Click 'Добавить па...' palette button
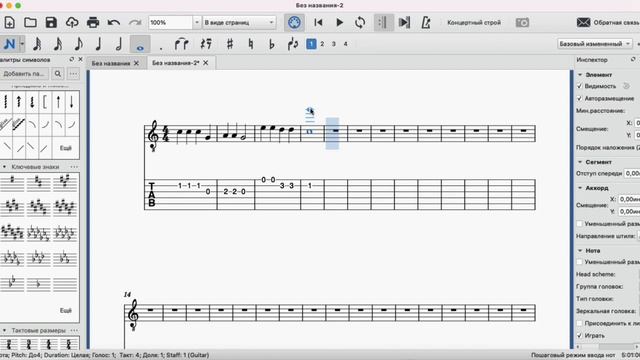Viewport: 640px width, 360px height. tap(24, 74)
